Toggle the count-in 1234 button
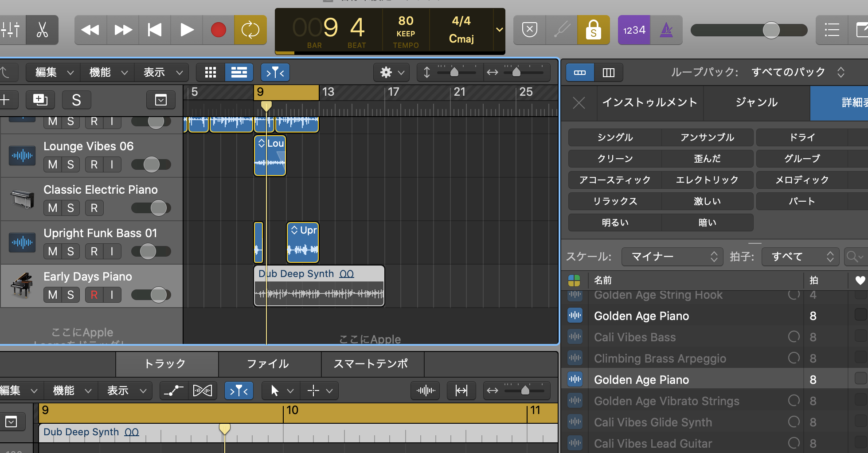The image size is (868, 453). [634, 30]
